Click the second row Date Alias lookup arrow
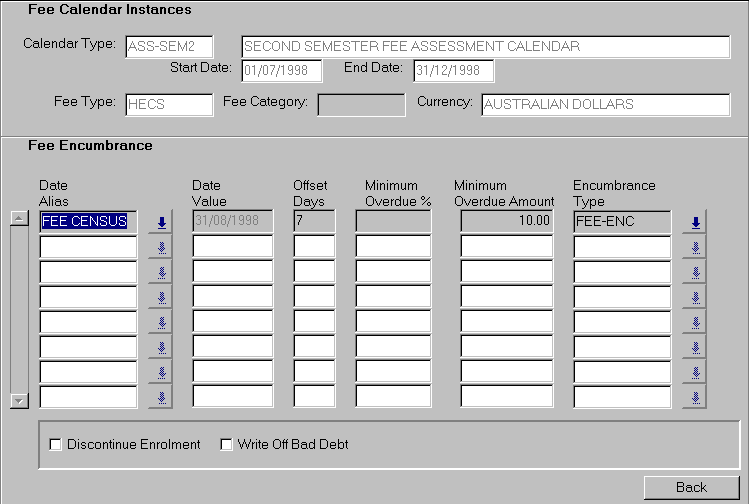This screenshot has height=504, width=749. coord(160,247)
